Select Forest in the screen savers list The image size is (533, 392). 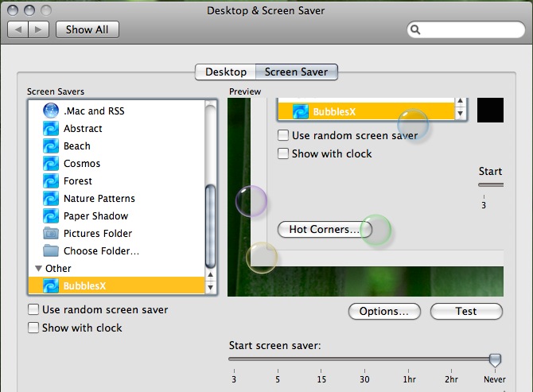(117, 180)
